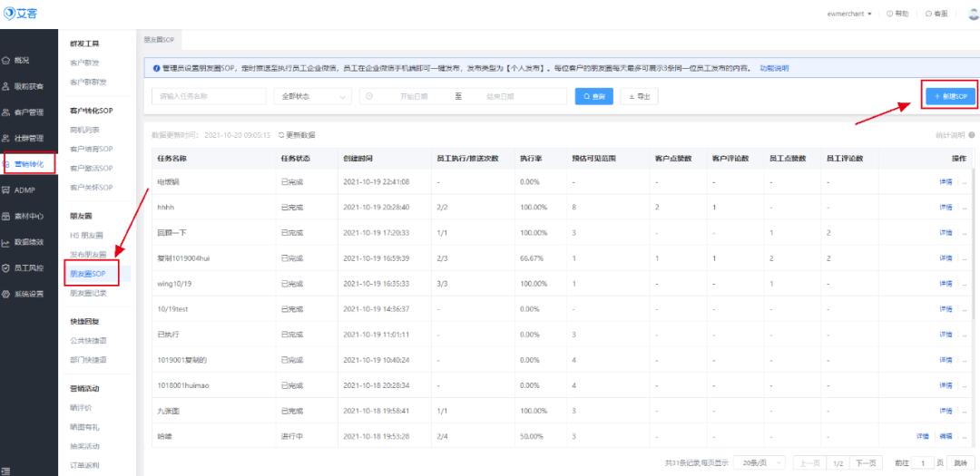This screenshot has height=476, width=980.
Task: Click the user avatar at top right
Action: tap(973, 14)
